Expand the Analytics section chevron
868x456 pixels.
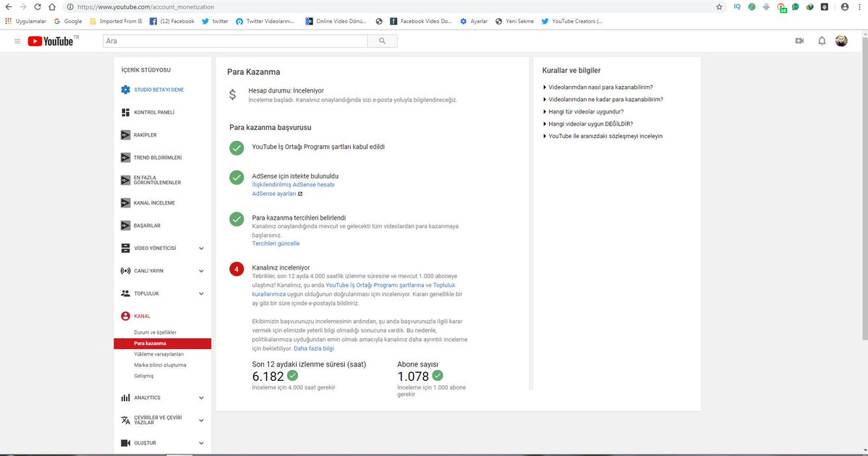coord(201,397)
